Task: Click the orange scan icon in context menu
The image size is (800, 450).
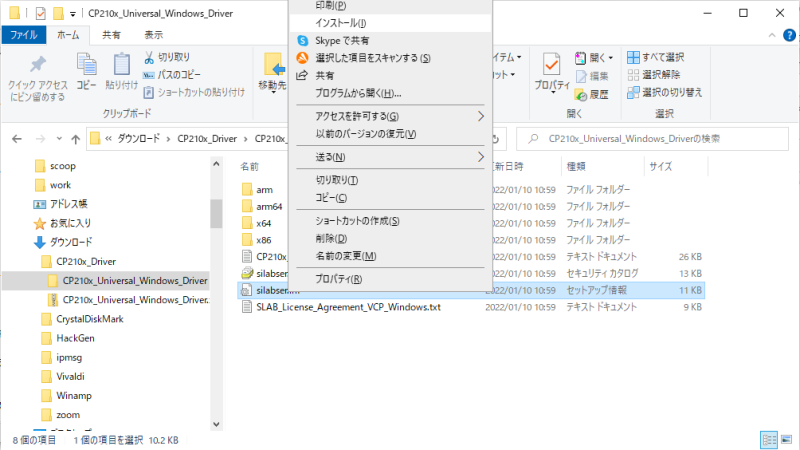Action: 303,58
